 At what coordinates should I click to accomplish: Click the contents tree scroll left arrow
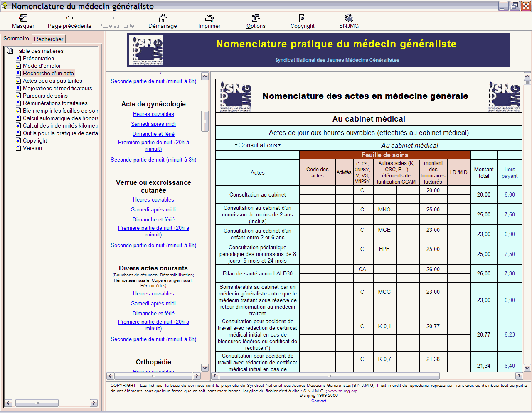click(x=8, y=403)
